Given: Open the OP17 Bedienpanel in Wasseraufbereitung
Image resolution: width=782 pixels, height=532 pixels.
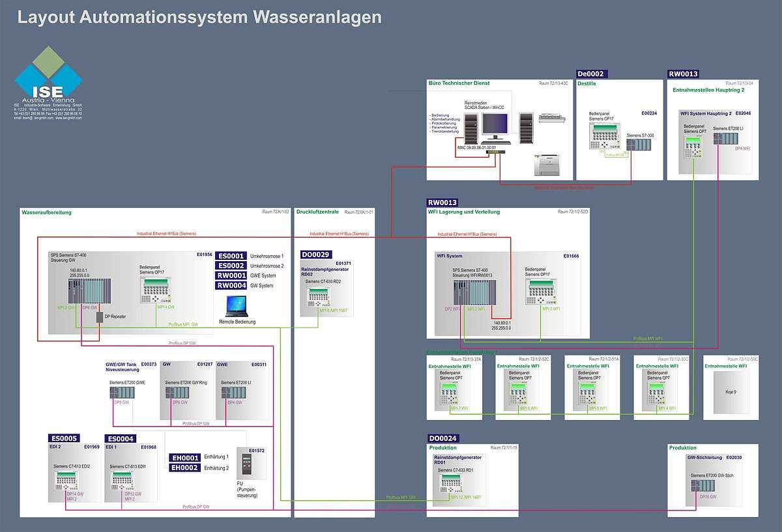Looking at the screenshot, I should (x=156, y=288).
